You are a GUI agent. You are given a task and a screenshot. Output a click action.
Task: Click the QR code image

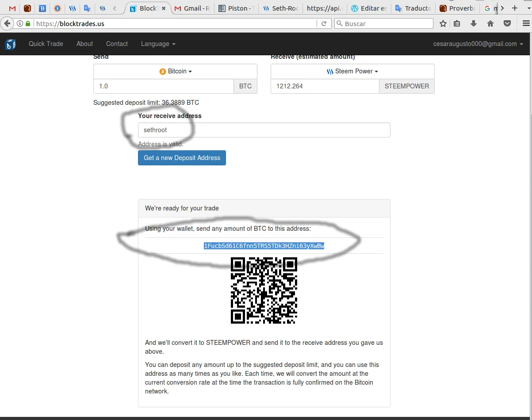click(x=264, y=290)
